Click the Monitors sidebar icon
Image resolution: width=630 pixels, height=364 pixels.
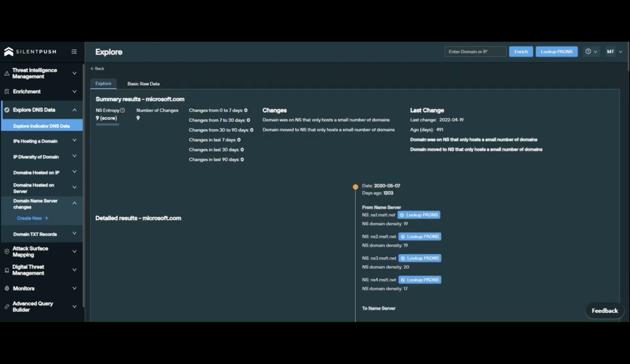pos(7,288)
